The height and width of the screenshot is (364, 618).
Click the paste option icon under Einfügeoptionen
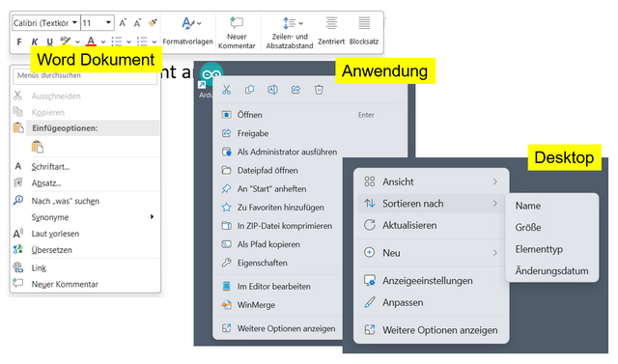38,147
